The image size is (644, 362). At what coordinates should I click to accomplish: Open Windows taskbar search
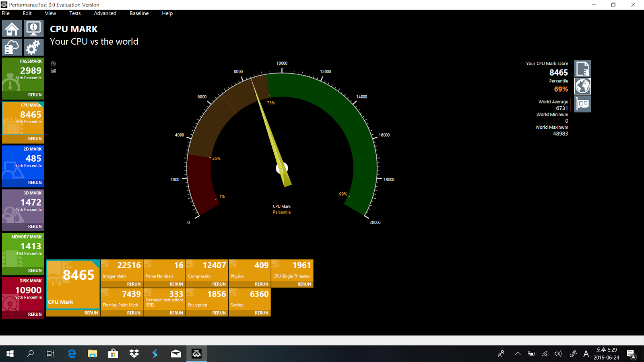(30, 354)
